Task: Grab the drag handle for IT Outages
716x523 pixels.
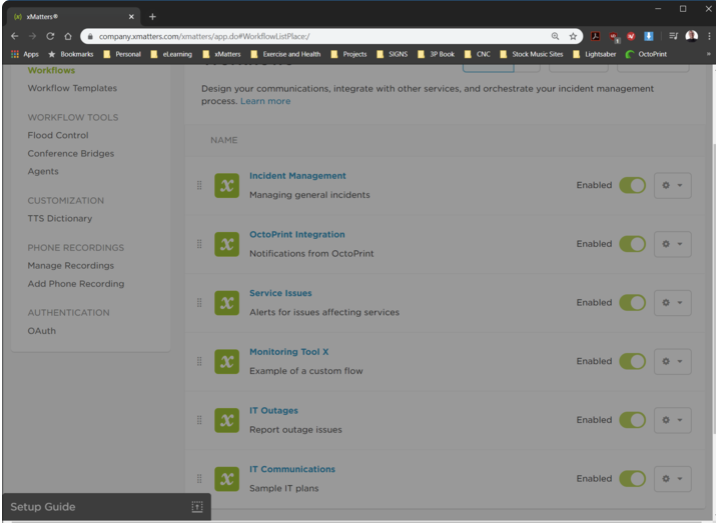Action: coord(199,420)
